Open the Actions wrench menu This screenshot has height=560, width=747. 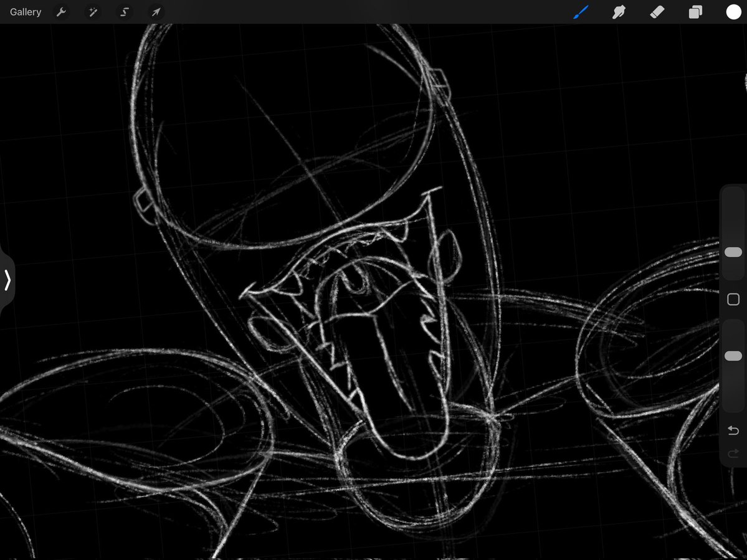coord(61,12)
